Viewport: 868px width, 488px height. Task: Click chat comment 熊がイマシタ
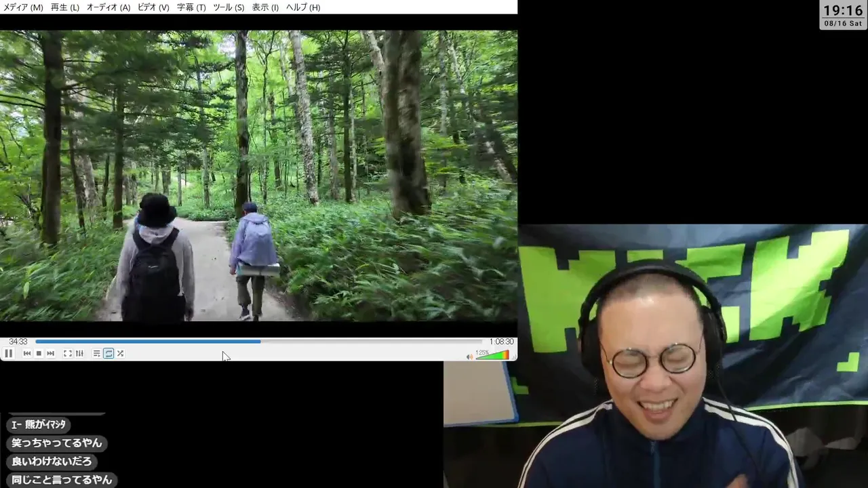click(39, 425)
